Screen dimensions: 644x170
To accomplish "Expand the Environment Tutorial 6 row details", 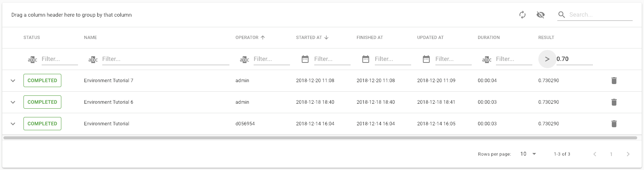I will [13, 102].
